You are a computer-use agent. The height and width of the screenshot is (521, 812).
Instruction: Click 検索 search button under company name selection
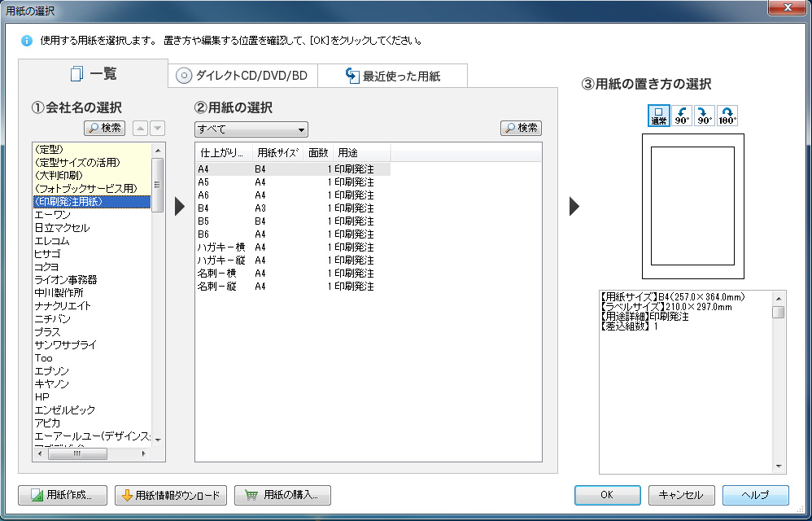click(x=104, y=128)
